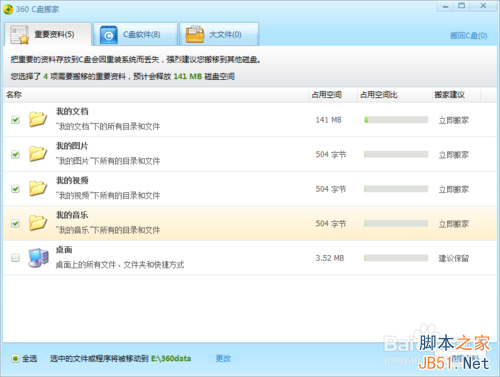The image size is (500, 377).
Task: Click the 141 MB size value of 我的文档
Action: pos(328,120)
